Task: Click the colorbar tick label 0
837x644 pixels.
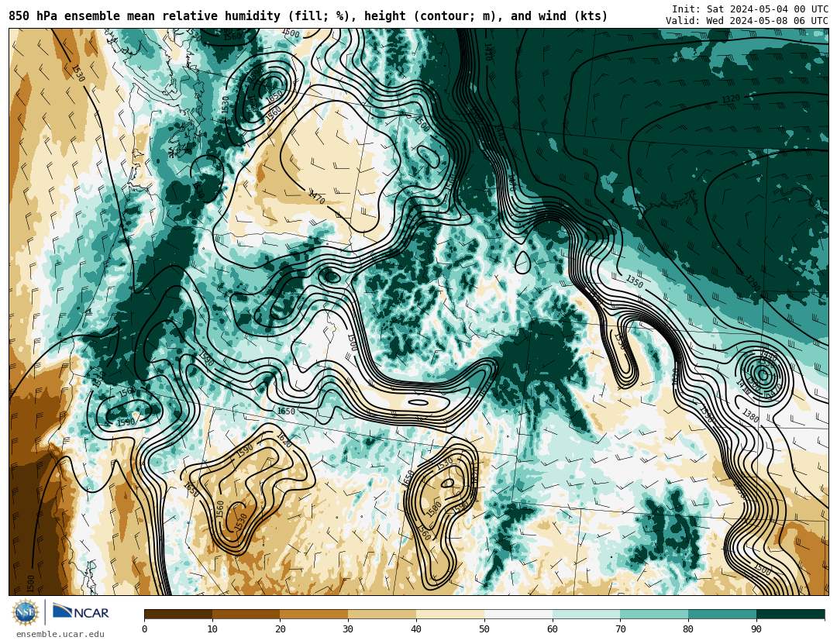Action: 145,629
